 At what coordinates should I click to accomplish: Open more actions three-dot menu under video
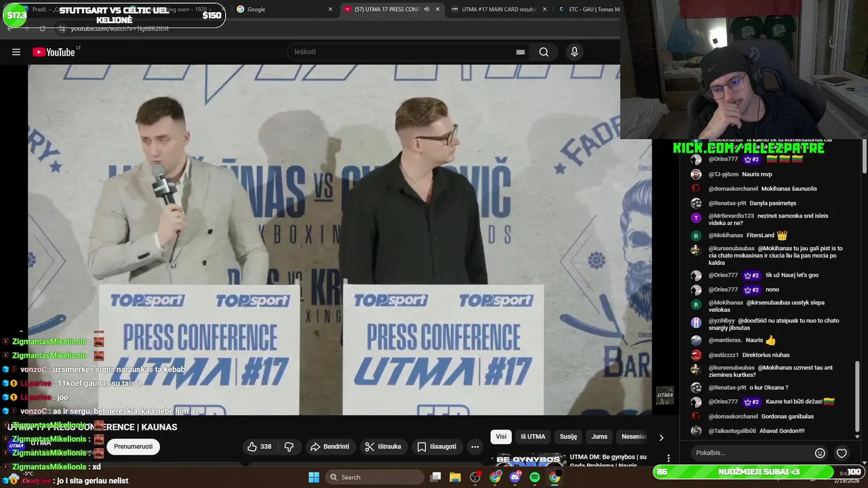click(475, 447)
